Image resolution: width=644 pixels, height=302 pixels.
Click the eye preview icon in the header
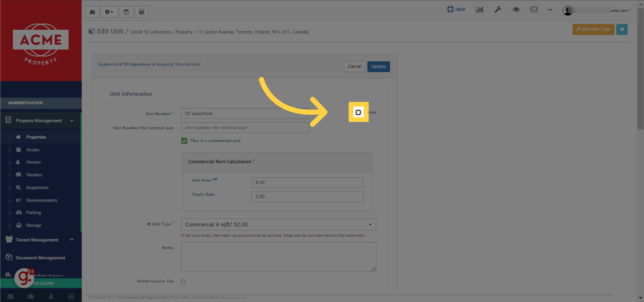(x=516, y=9)
